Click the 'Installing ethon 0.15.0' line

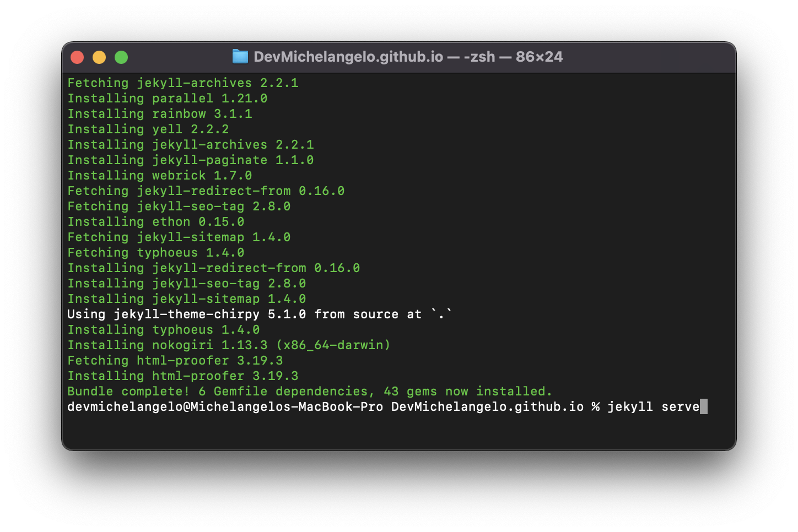(155, 222)
